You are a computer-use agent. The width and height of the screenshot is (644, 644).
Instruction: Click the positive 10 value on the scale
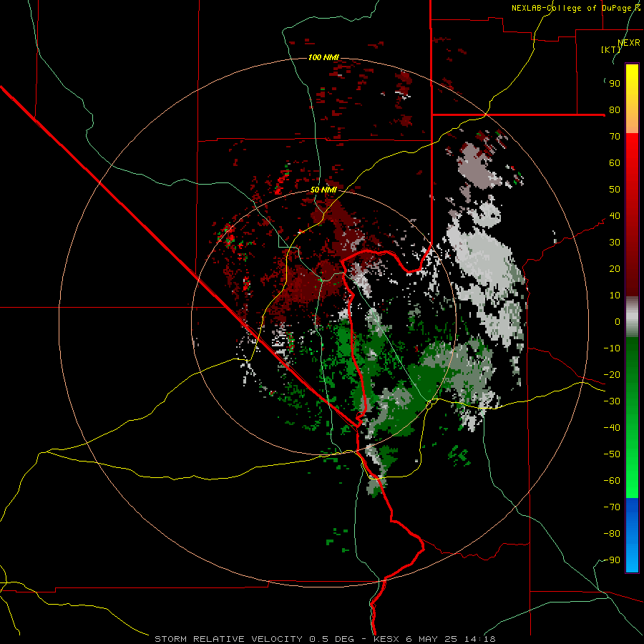(x=615, y=296)
